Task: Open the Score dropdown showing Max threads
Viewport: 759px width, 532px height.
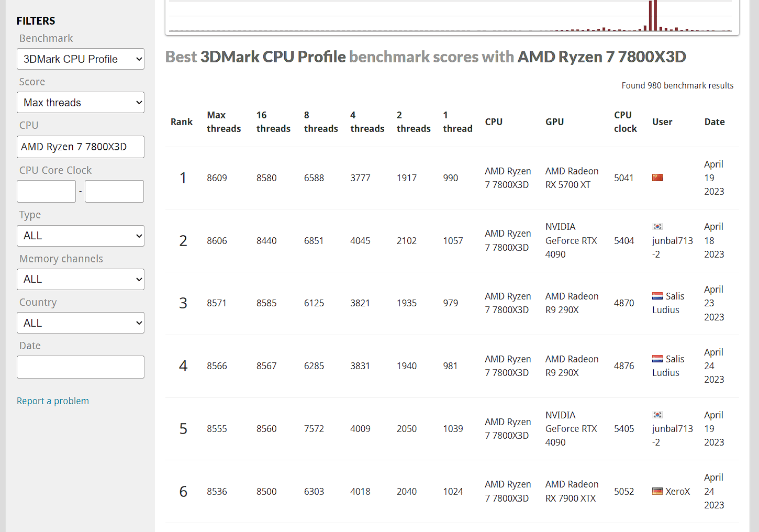Action: (x=81, y=103)
